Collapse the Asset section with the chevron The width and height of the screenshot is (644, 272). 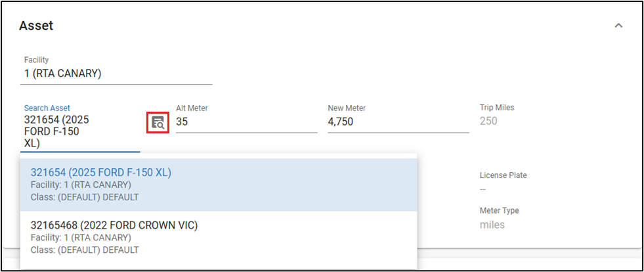pyautogui.click(x=618, y=26)
